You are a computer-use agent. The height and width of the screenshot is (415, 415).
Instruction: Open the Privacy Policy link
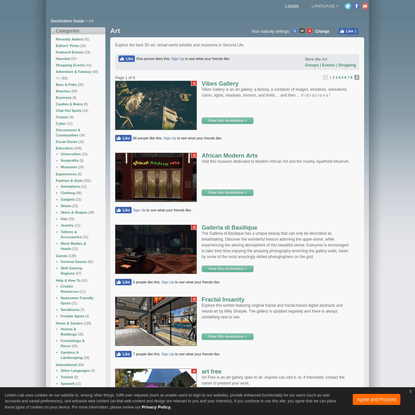156,407
